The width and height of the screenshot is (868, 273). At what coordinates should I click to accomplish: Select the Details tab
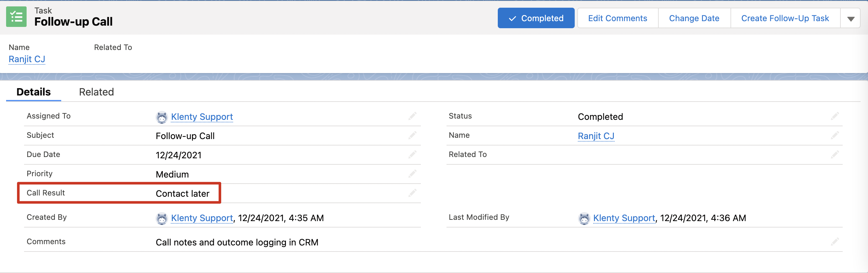click(33, 92)
